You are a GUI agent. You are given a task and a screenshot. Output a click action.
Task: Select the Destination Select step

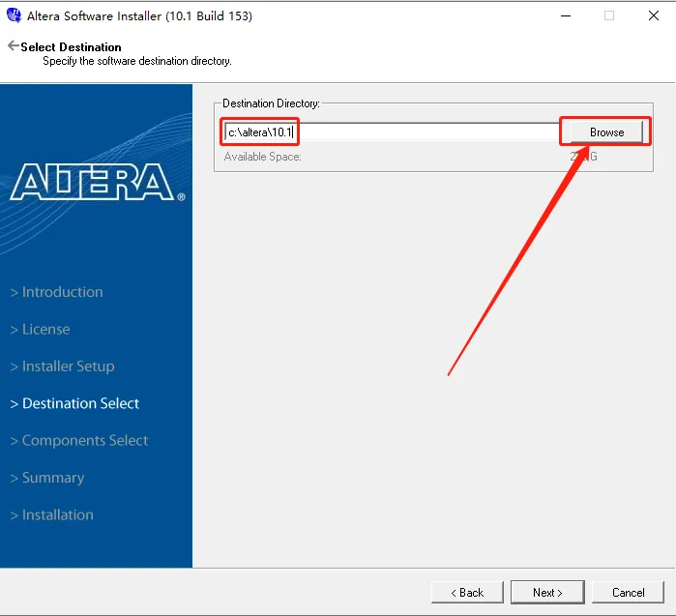[x=74, y=403]
